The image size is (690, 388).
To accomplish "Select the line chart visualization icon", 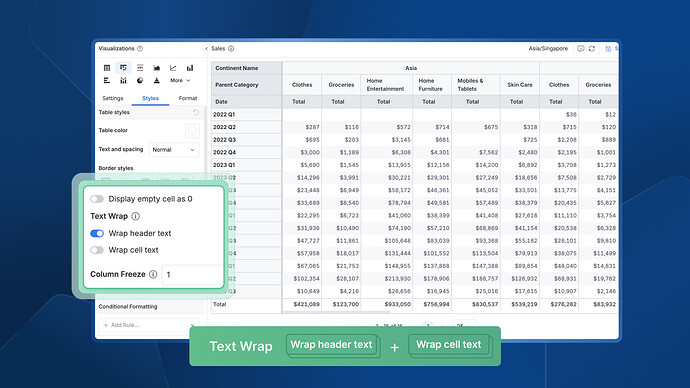I will coord(173,68).
